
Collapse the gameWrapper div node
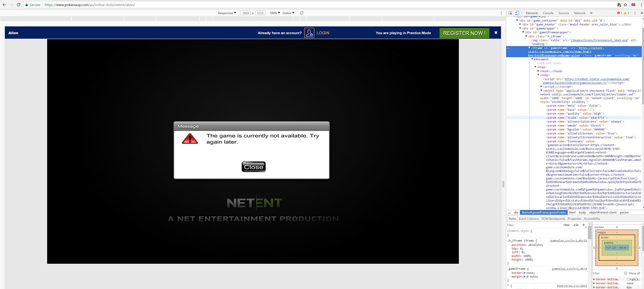click(x=520, y=28)
